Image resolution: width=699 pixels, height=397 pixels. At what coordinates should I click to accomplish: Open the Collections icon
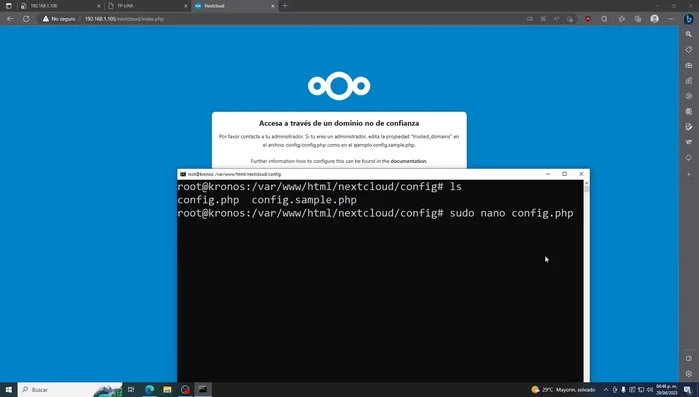pos(638,19)
